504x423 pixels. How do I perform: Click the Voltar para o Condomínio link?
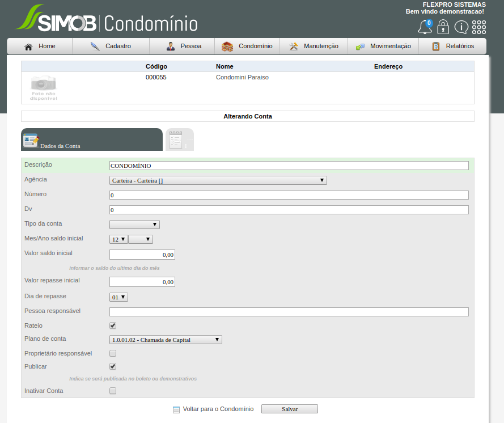tap(218, 409)
